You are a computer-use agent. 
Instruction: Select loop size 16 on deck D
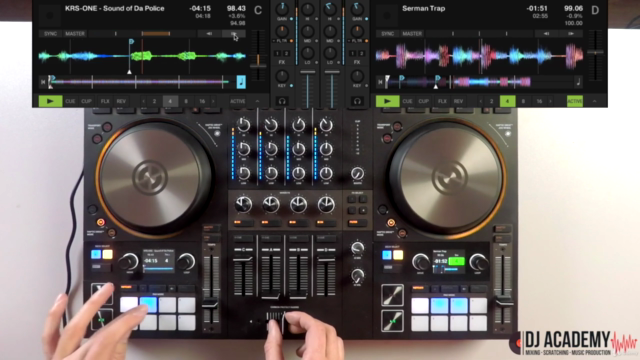539,101
